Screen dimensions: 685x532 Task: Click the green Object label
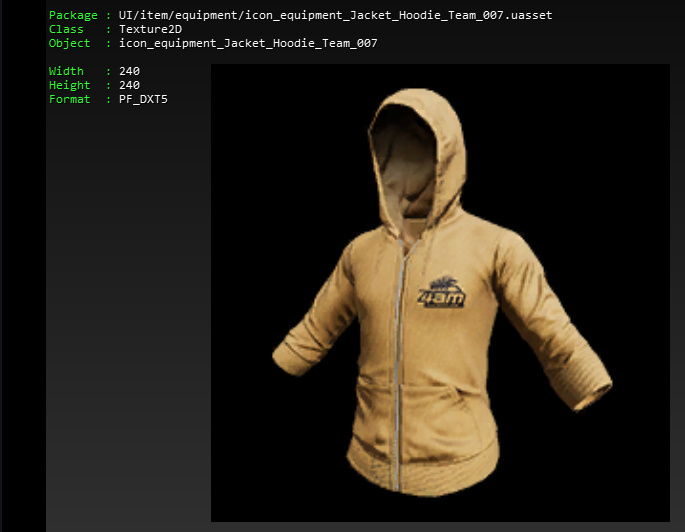click(69, 44)
